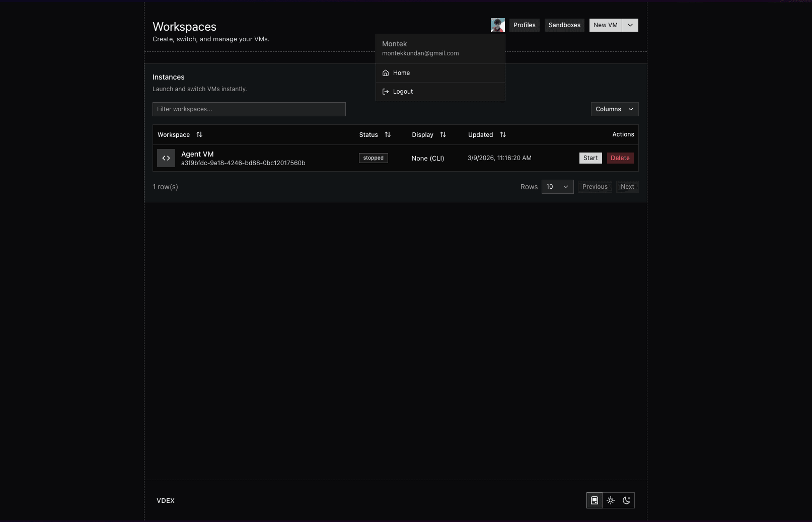Screen dimensions: 812x522
Task: Select Logout from the user menu
Action: [403, 92]
